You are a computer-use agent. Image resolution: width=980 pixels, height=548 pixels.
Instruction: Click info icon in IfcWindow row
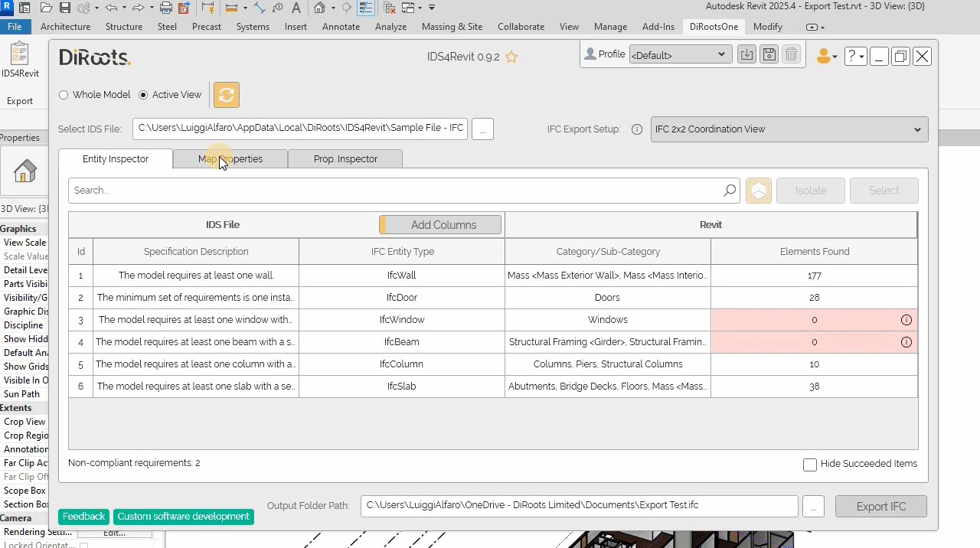(x=906, y=320)
